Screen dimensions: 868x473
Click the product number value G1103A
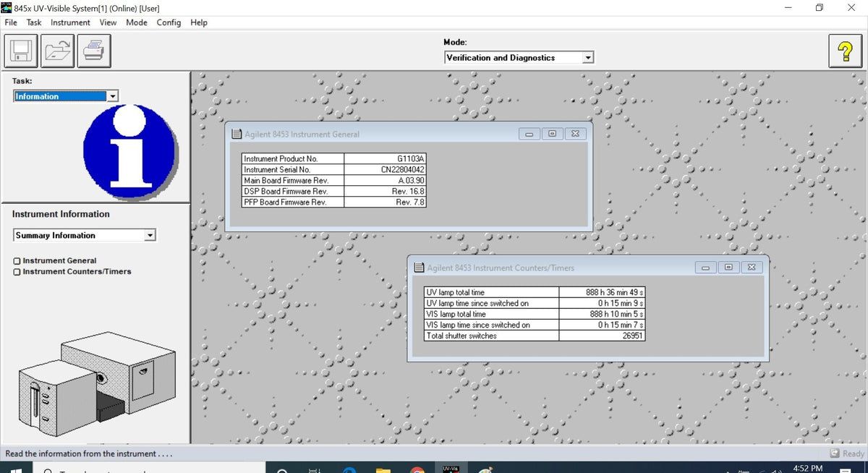point(411,159)
